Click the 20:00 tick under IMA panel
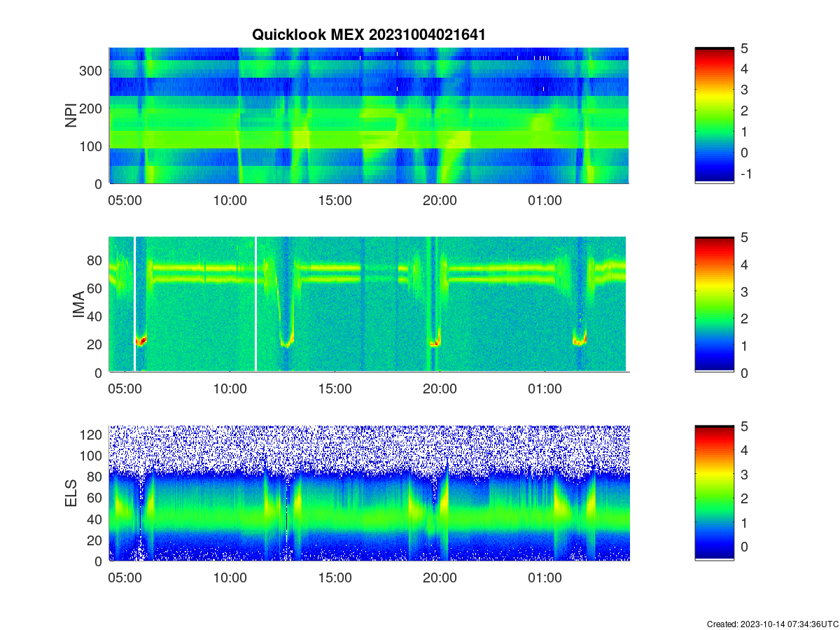 (440, 389)
